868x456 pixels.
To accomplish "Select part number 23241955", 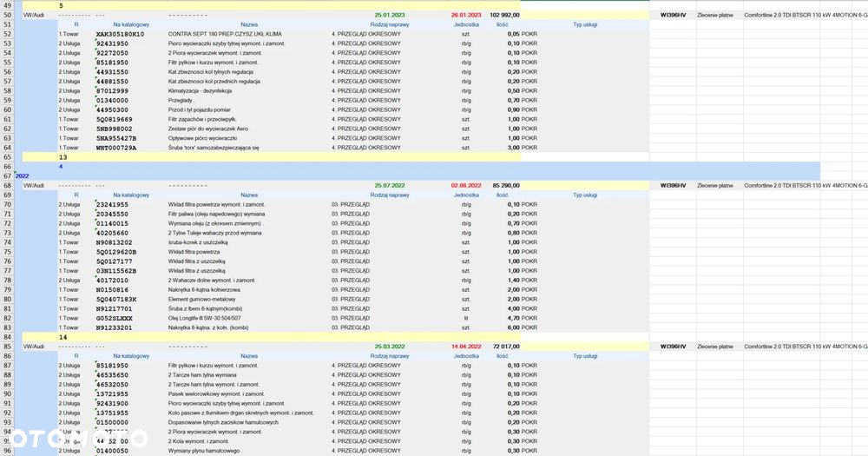I will (x=112, y=204).
